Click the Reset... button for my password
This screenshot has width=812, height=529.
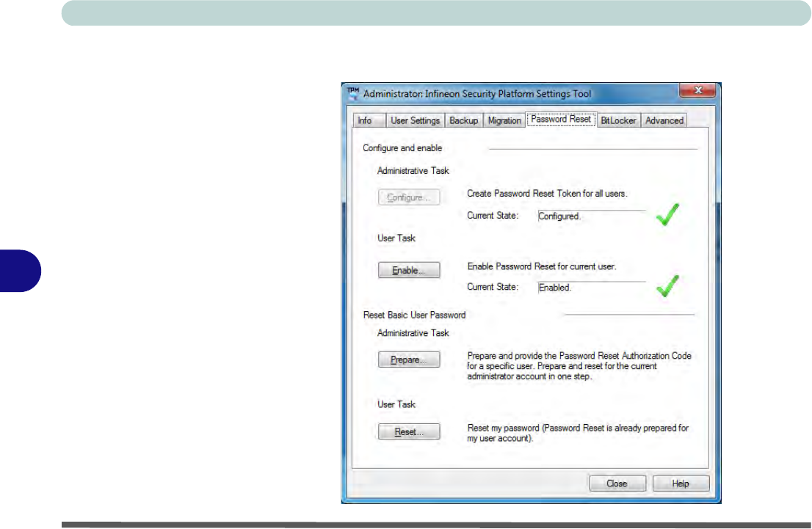[x=409, y=431]
